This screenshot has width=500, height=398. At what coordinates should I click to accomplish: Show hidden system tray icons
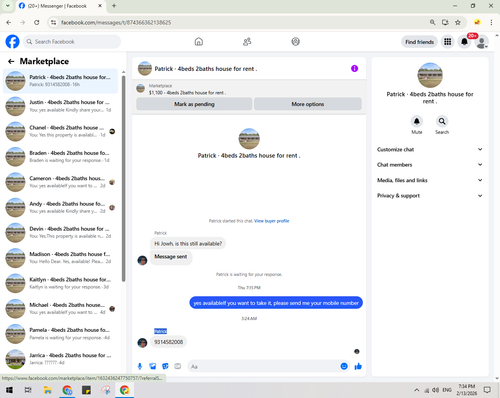point(417,390)
